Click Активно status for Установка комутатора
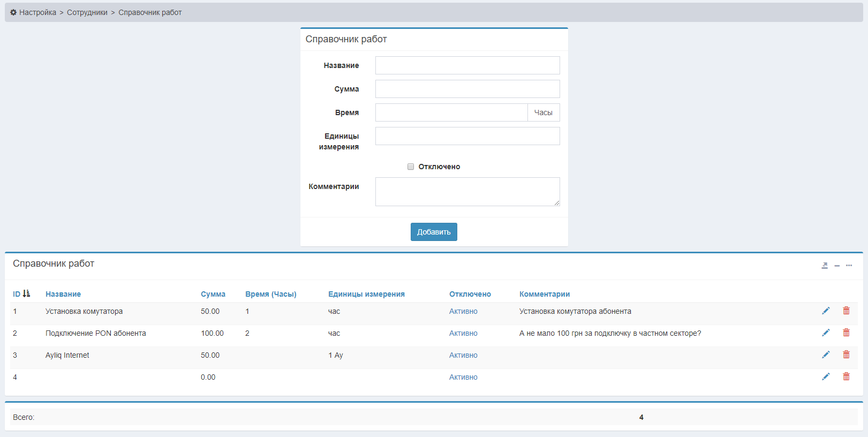This screenshot has height=437, width=868. click(463, 311)
